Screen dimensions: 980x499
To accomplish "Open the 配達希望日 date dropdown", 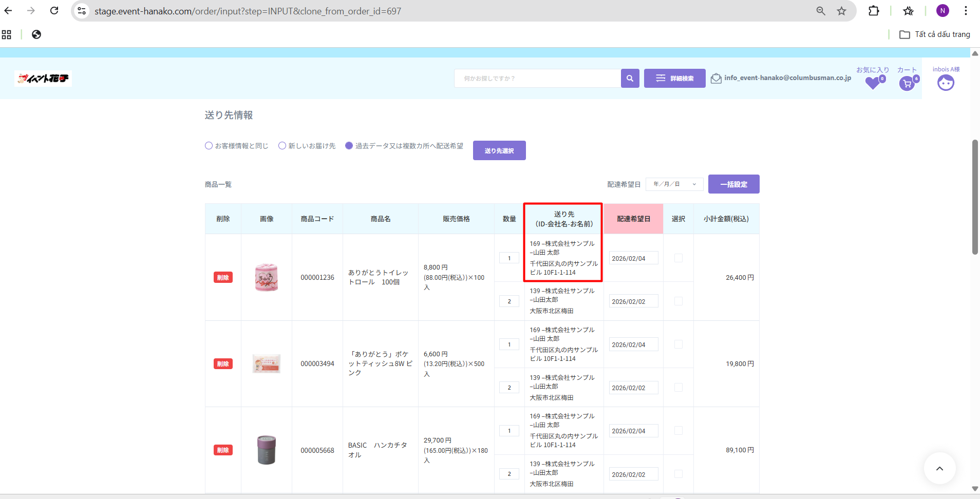I will 674,184.
